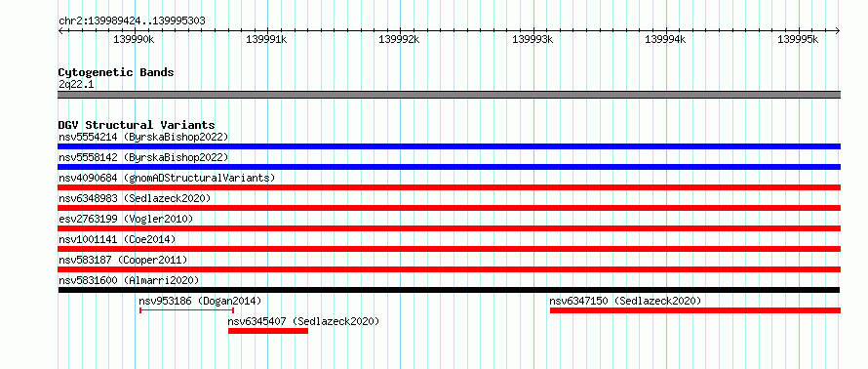Screen dimensions: 868x369
Task: Click the red nsv6347150 Sedlazeck2020 bar
Action: pyautogui.click(x=695, y=310)
